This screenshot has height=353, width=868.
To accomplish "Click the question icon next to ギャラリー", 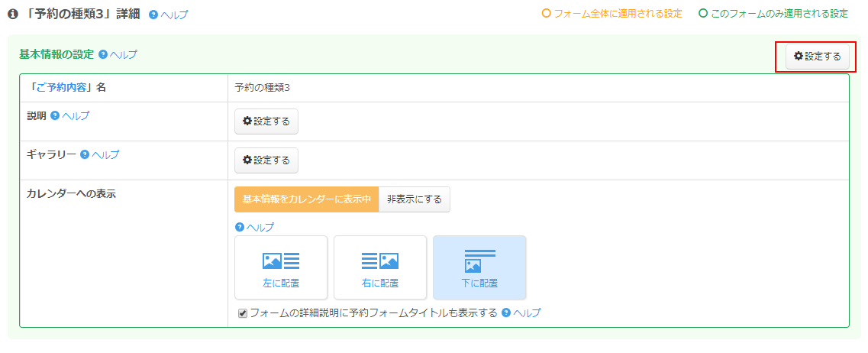I will click(85, 154).
